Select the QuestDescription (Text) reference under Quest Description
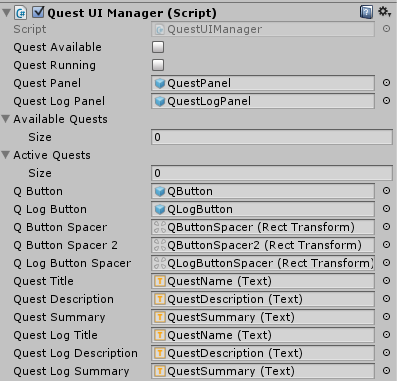Image resolution: width=397 pixels, height=381 pixels. (x=263, y=299)
